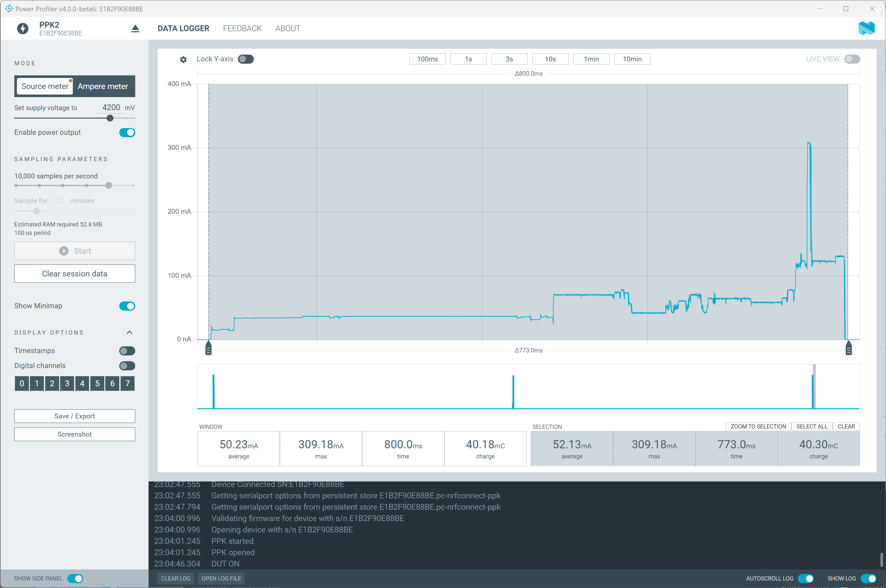Click the Save / Export button
The height and width of the screenshot is (588, 886).
click(75, 416)
